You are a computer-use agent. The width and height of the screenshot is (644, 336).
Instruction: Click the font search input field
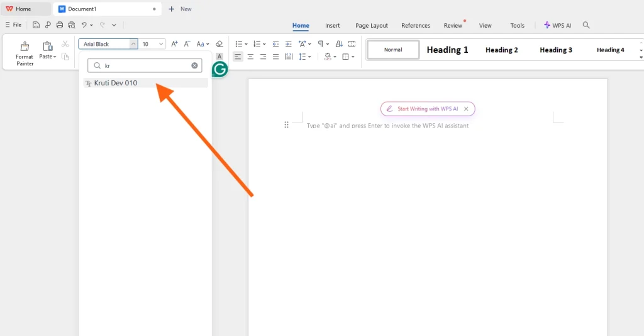click(145, 65)
